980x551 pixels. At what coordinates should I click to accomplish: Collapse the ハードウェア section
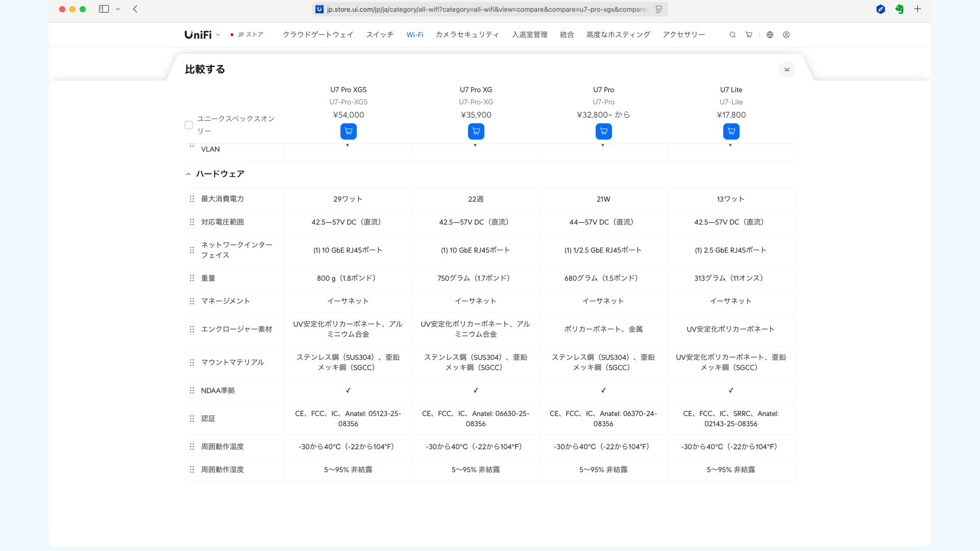188,174
